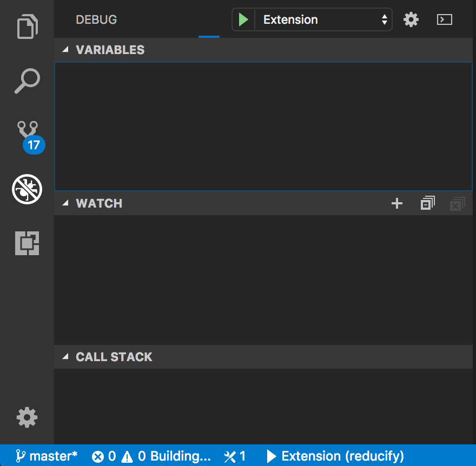This screenshot has width=476, height=466.
Task: Open launch.json via the configure gear
Action: 411,19
